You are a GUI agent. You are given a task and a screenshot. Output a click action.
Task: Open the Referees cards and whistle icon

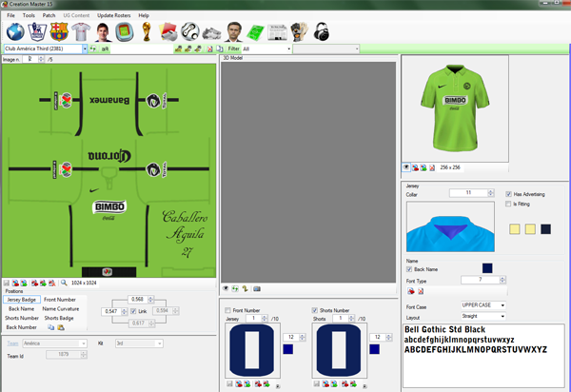coord(168,31)
